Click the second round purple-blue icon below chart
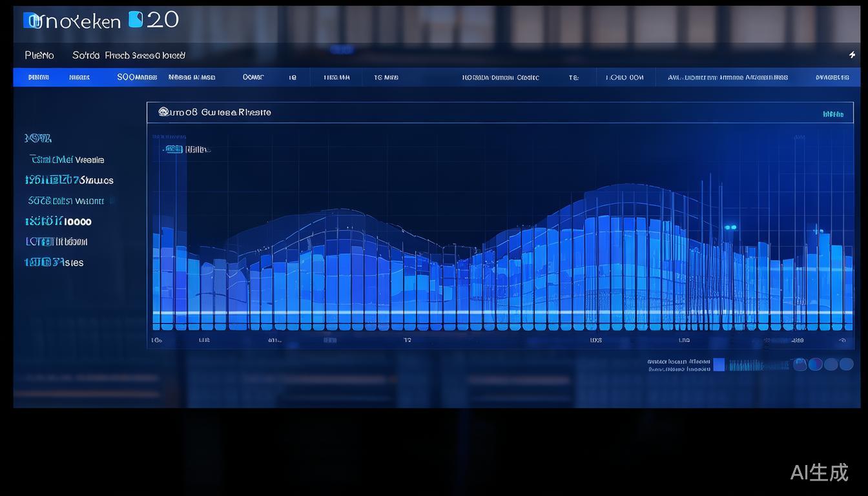 tap(816, 364)
